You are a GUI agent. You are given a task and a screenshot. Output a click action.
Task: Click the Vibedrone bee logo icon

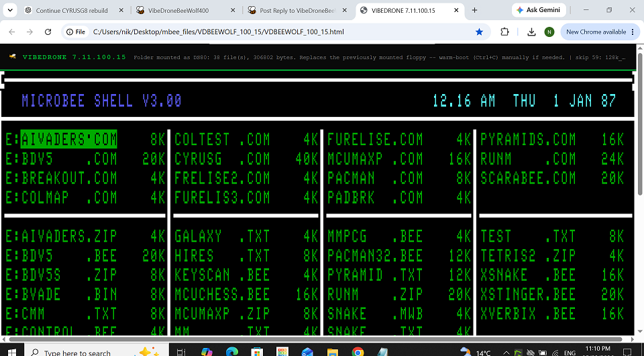click(x=13, y=56)
